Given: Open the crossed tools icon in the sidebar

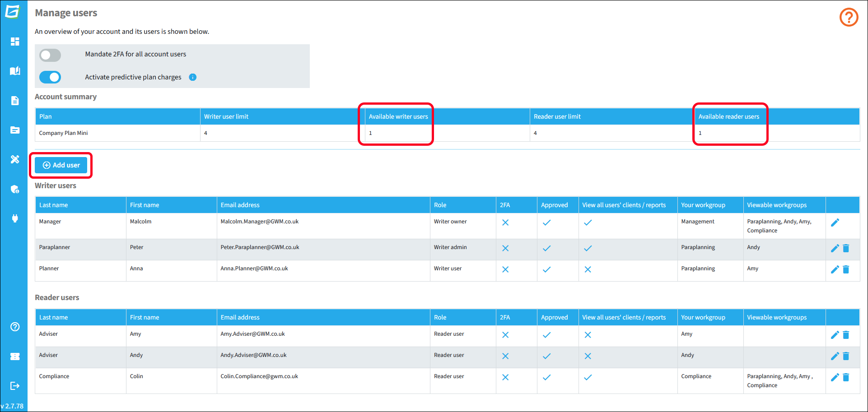Looking at the screenshot, I should pyautogui.click(x=15, y=159).
